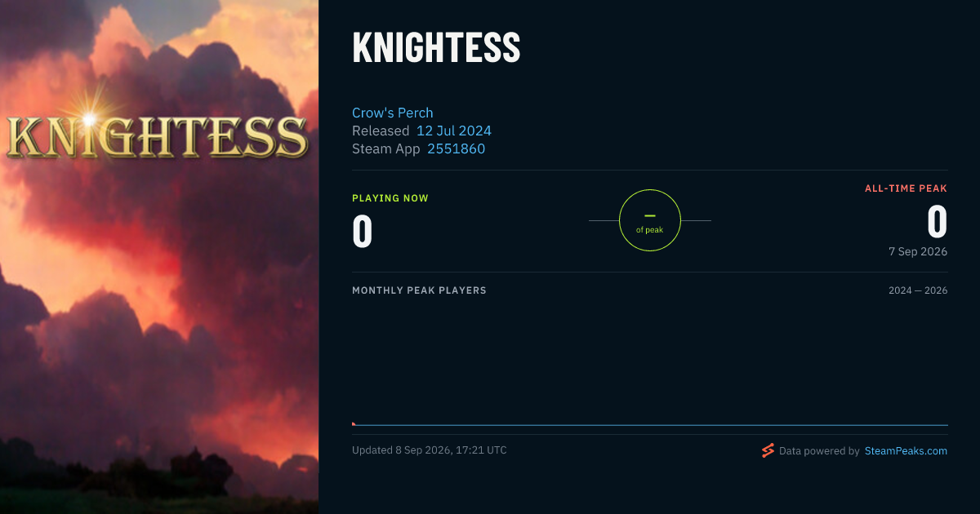980x514 pixels.
Task: Click the Playing Now label
Action: (390, 198)
